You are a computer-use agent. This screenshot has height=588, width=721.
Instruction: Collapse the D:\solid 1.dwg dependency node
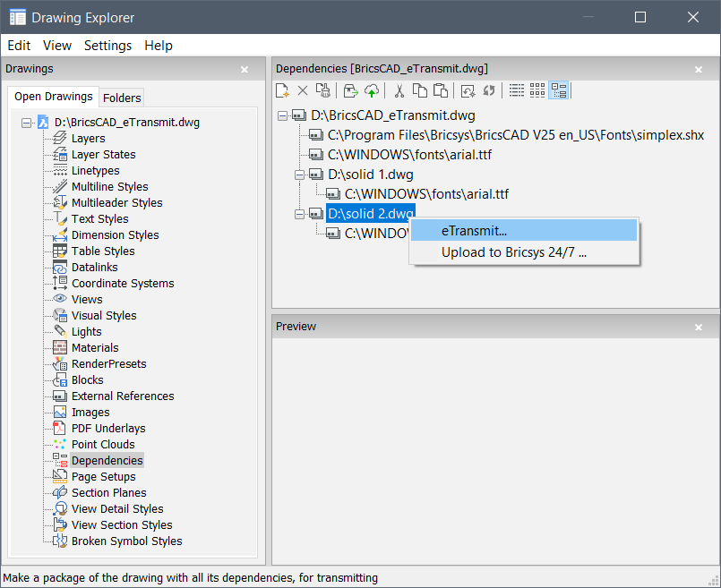click(300, 175)
